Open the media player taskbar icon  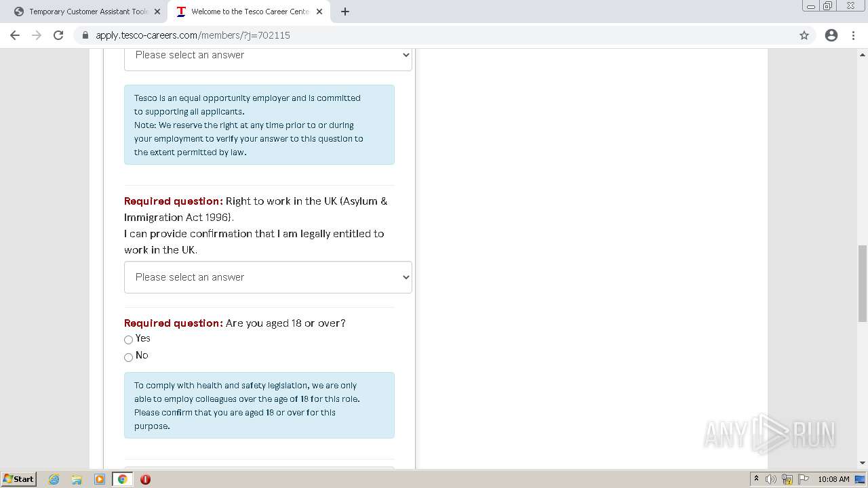[x=100, y=479]
